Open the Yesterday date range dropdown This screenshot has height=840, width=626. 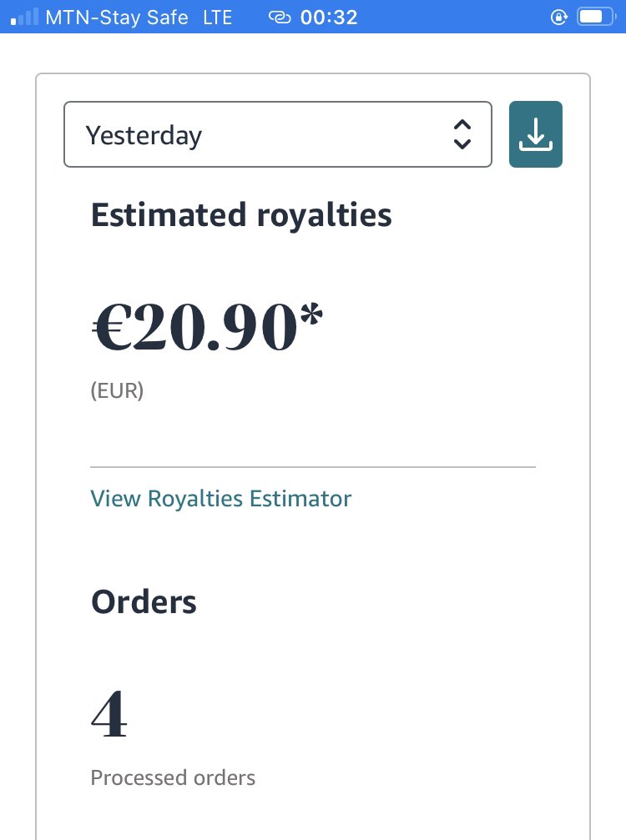point(278,134)
